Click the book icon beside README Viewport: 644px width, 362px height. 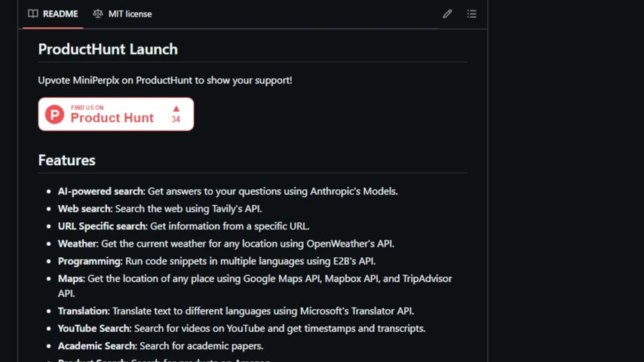tap(33, 14)
